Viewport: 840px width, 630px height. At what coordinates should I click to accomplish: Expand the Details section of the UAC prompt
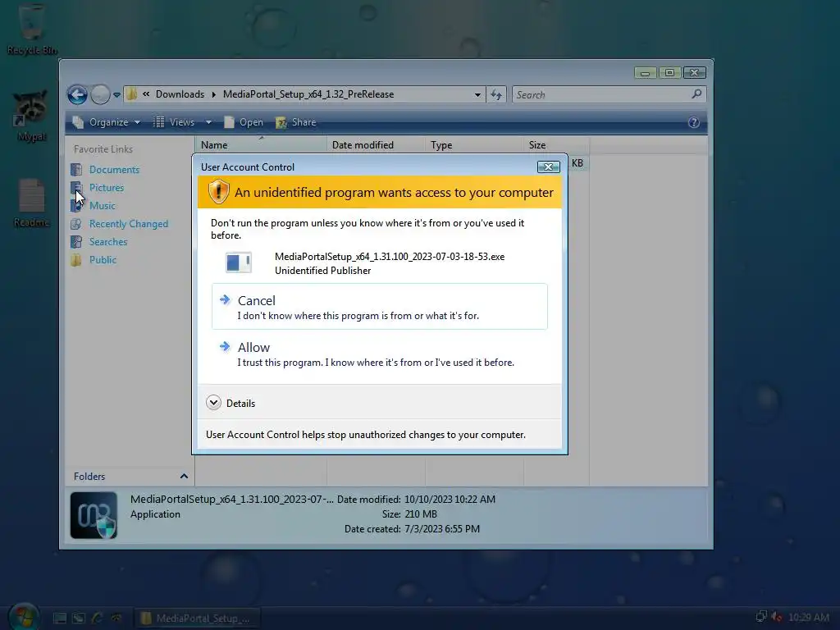(x=231, y=403)
